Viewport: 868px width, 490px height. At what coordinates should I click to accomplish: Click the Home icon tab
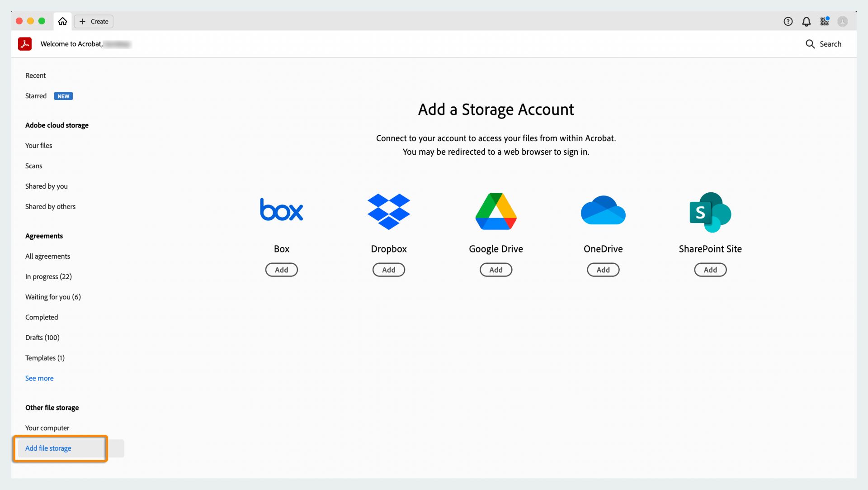coord(62,21)
